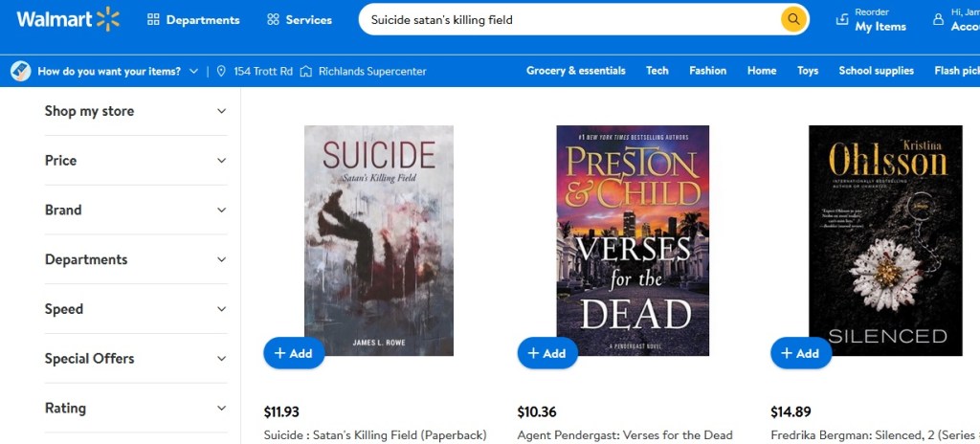Add Verses for the Dead to cart
The height and width of the screenshot is (444, 980).
tap(547, 353)
